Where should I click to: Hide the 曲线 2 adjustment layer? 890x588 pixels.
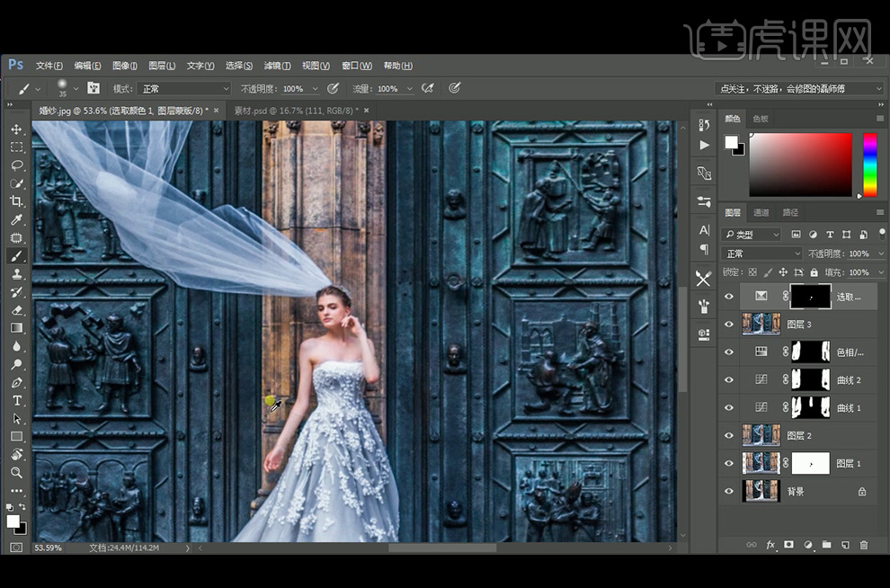[729, 379]
